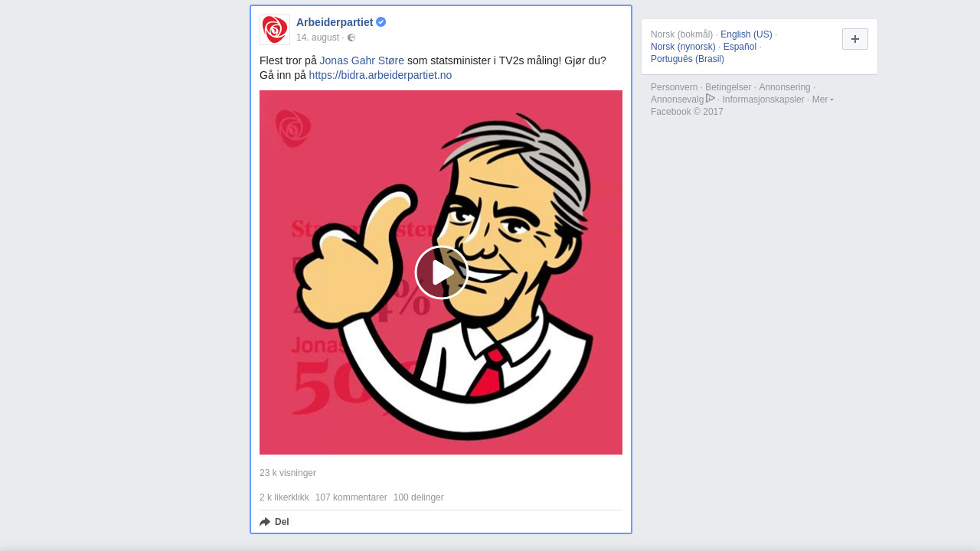Click the 14. august timestamp
The height and width of the screenshot is (551, 980).
(318, 37)
